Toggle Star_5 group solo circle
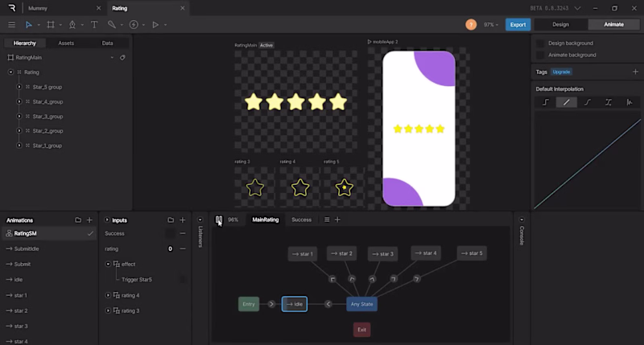 19,87
